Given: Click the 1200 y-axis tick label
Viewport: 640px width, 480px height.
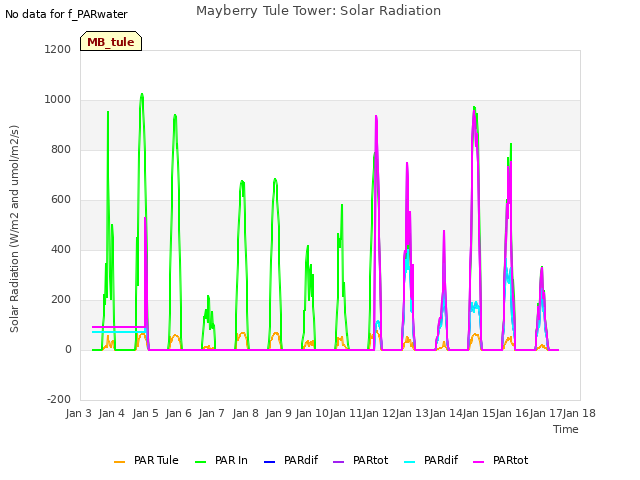Looking at the screenshot, I should pyautogui.click(x=58, y=49).
